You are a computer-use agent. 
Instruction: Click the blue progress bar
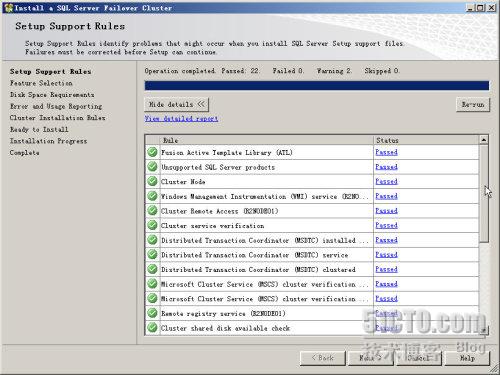pos(317,86)
